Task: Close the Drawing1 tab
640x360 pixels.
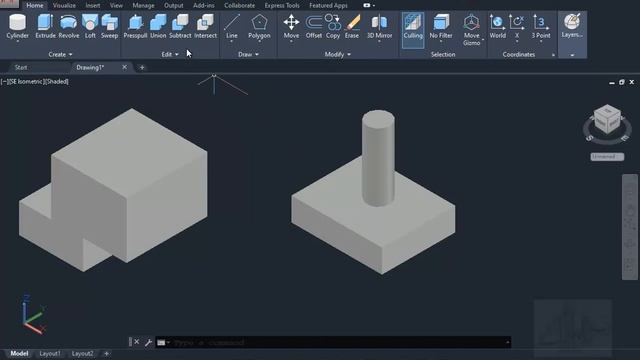Action: tap(124, 67)
